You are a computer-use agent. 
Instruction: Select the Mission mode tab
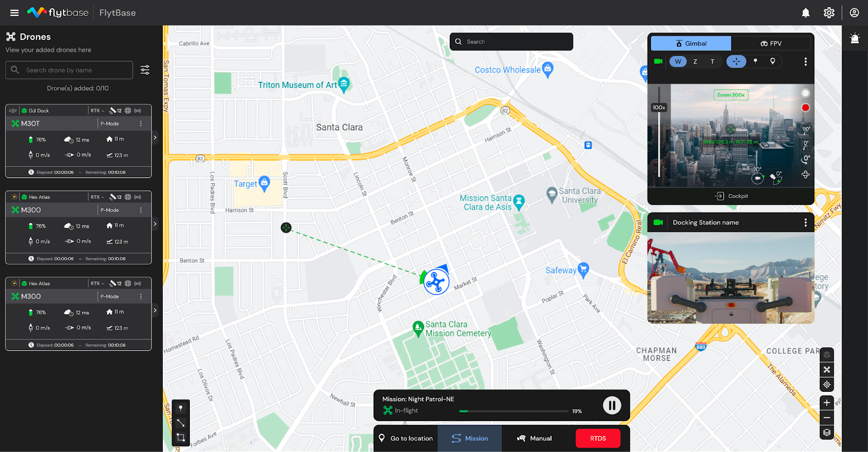coord(470,438)
